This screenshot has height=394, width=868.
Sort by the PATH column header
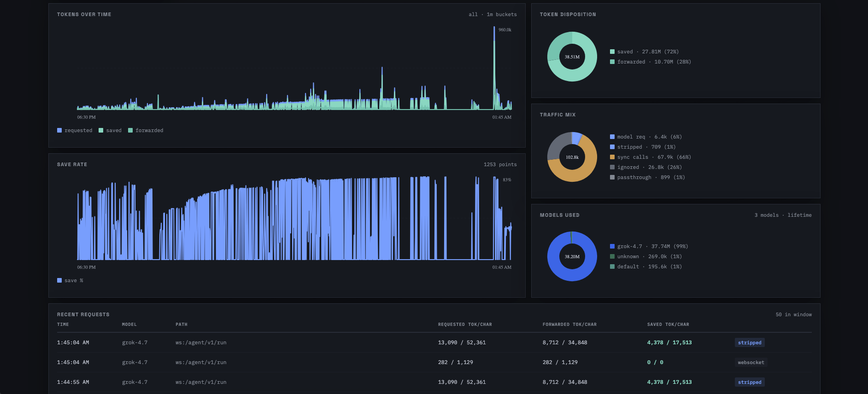pos(181,324)
